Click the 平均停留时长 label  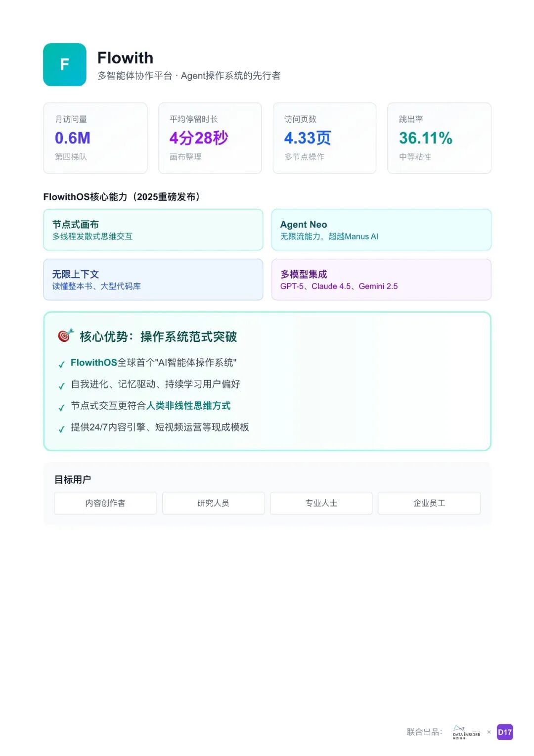click(194, 119)
